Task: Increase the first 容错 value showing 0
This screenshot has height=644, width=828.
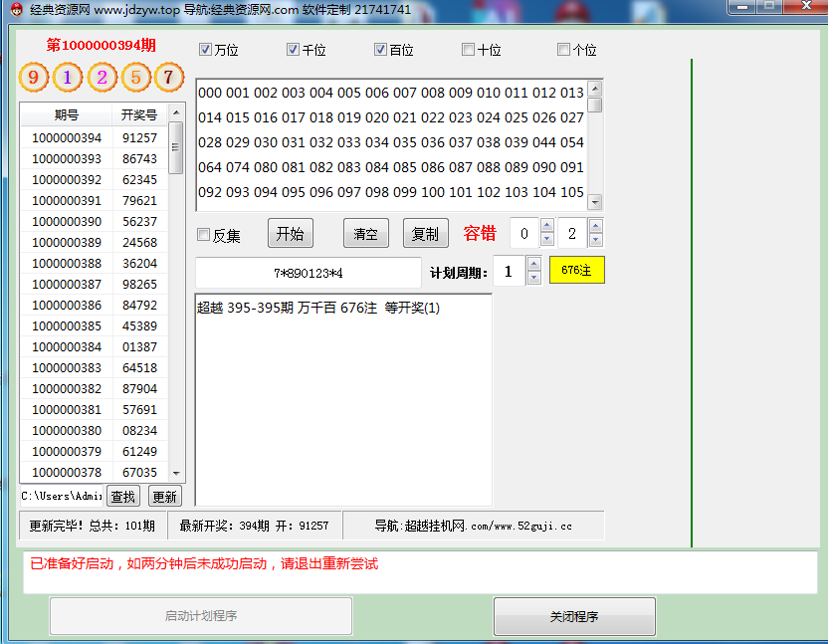Action: click(x=547, y=226)
